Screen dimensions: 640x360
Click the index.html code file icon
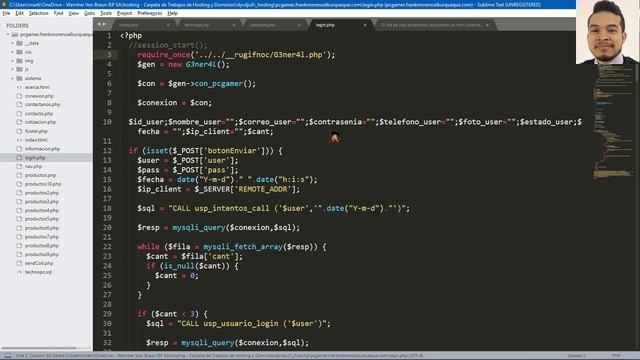19,140
